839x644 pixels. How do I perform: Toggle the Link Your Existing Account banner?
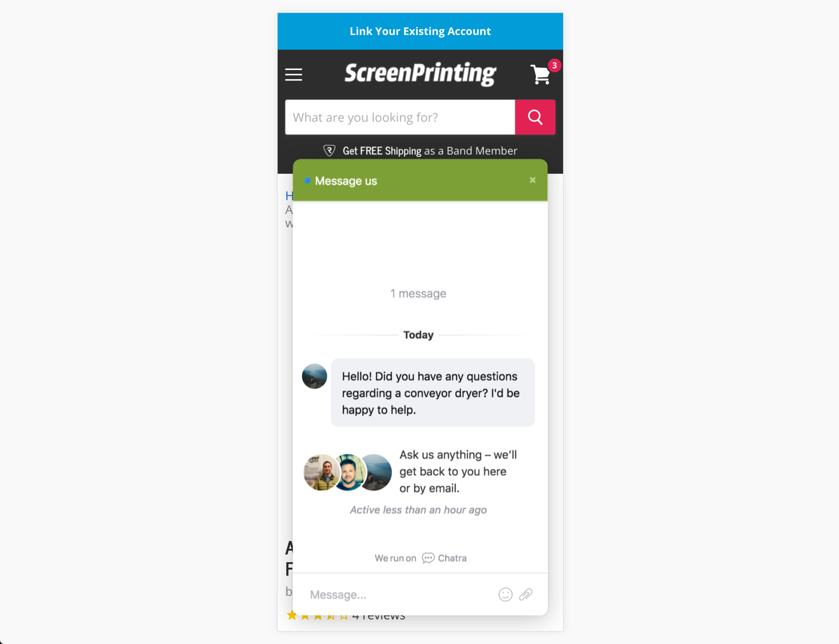pyautogui.click(x=419, y=31)
